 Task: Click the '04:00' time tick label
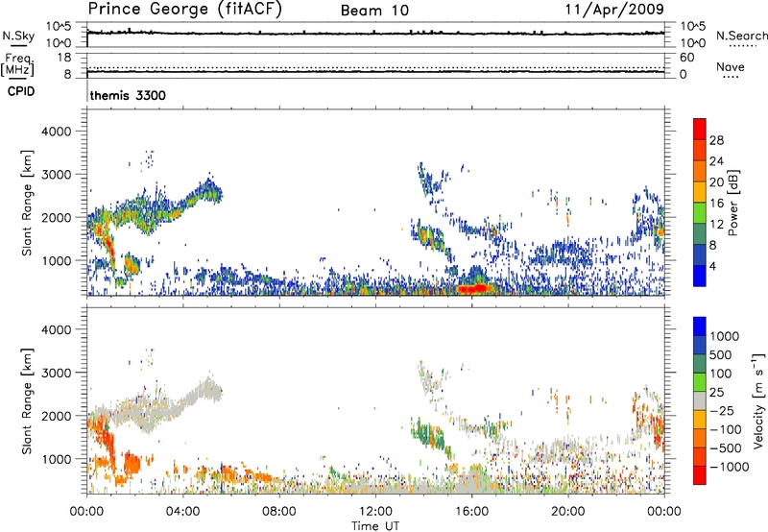click(183, 512)
